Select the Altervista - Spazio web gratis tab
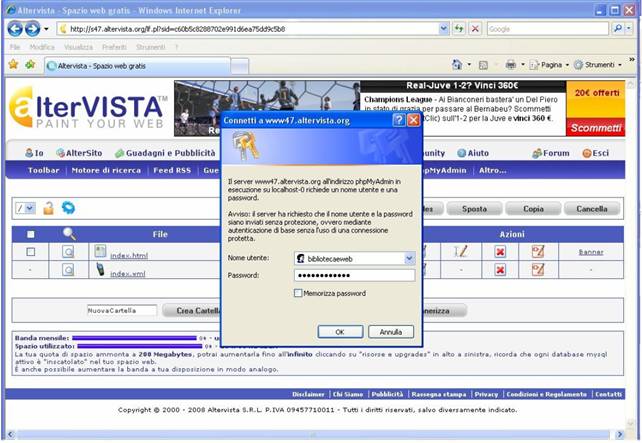 pos(138,66)
